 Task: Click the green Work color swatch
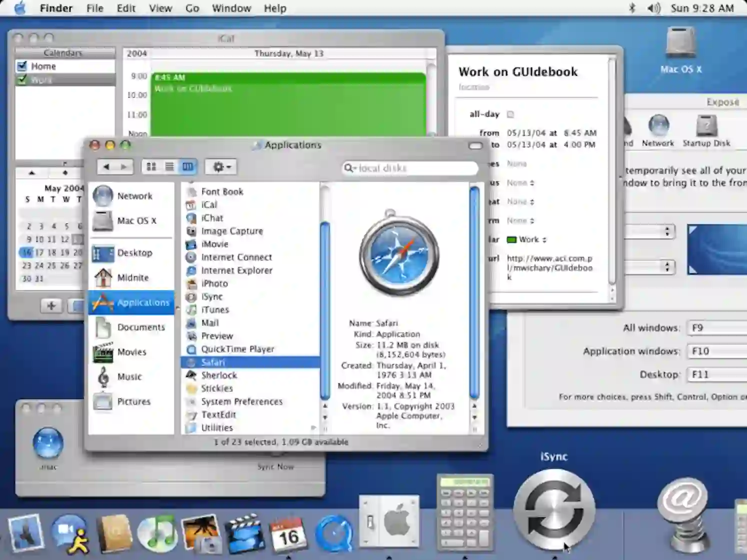click(x=512, y=239)
